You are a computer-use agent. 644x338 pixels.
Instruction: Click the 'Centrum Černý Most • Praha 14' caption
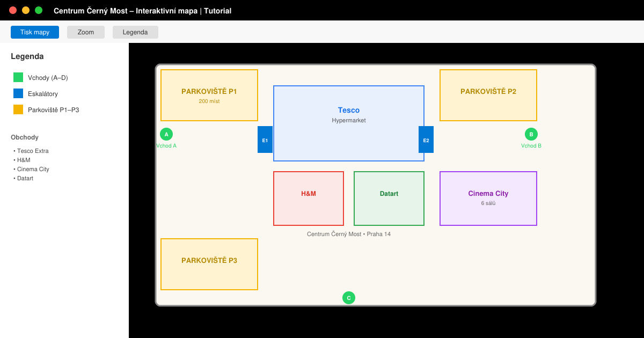(349, 234)
